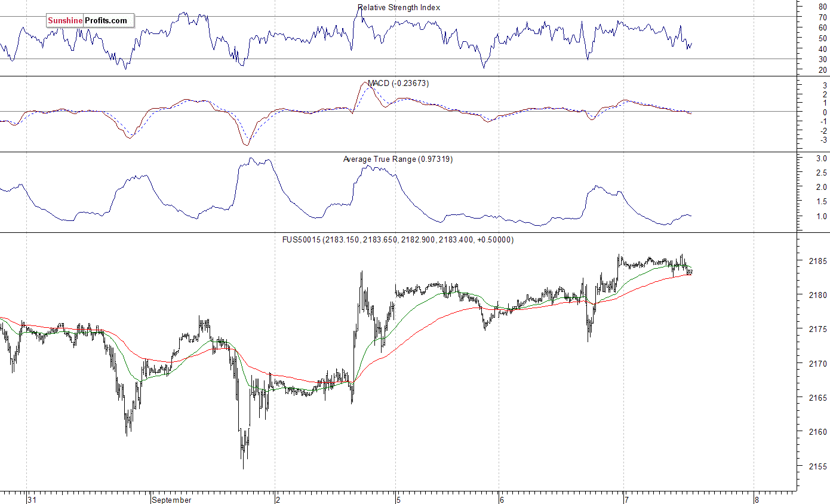Click the 2.0 value on ATR axis
Viewport: 830px width, 504px height.
pyautogui.click(x=822, y=188)
